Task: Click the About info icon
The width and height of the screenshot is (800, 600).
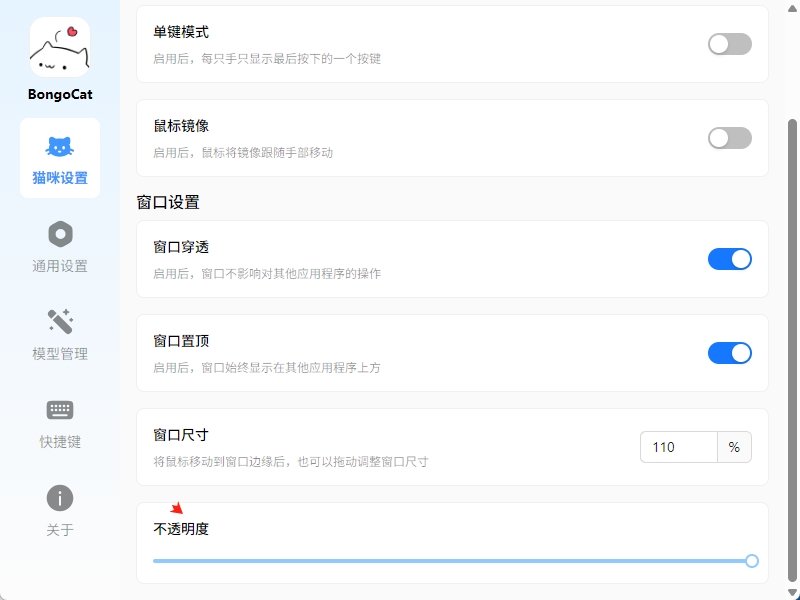Action: 60,498
